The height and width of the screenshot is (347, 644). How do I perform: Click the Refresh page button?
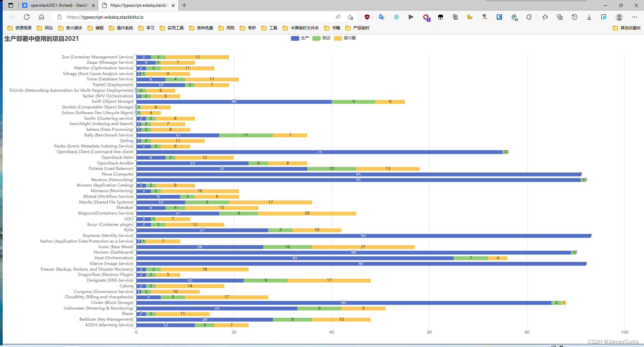(x=26, y=17)
